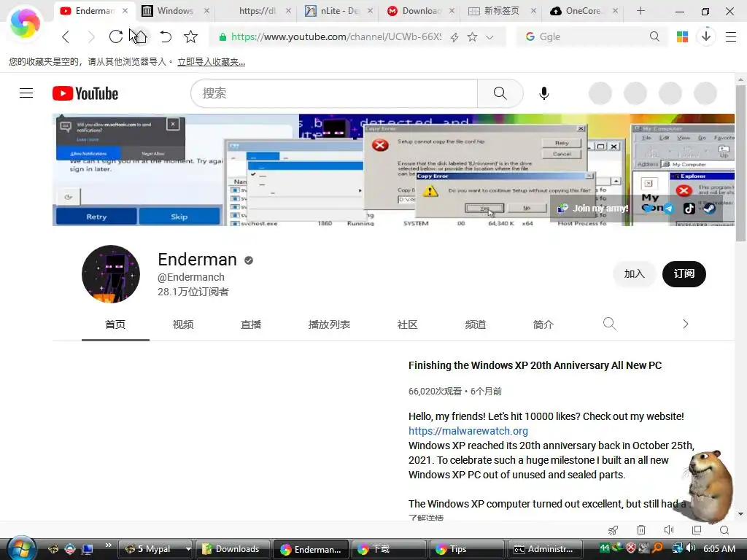The height and width of the screenshot is (560, 747).
Task: Expand channel tabs with right chevron
Action: [685, 324]
